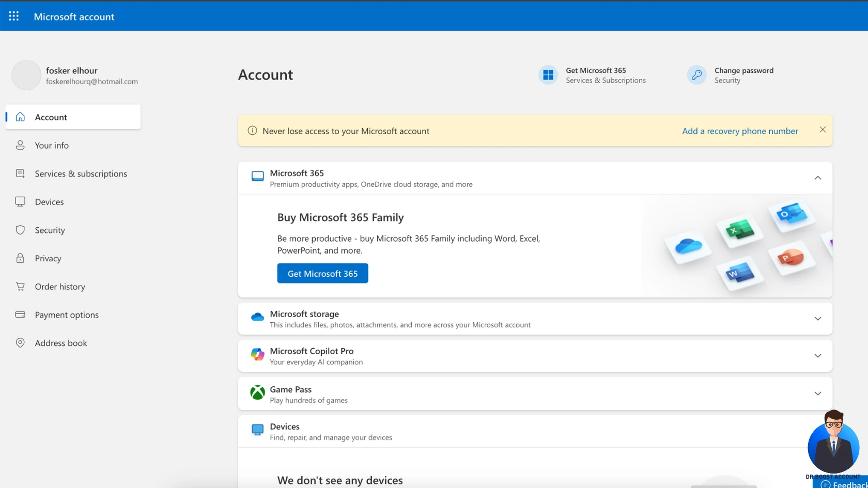The image size is (868, 488).
Task: Click the Change password key icon
Action: coord(696,75)
